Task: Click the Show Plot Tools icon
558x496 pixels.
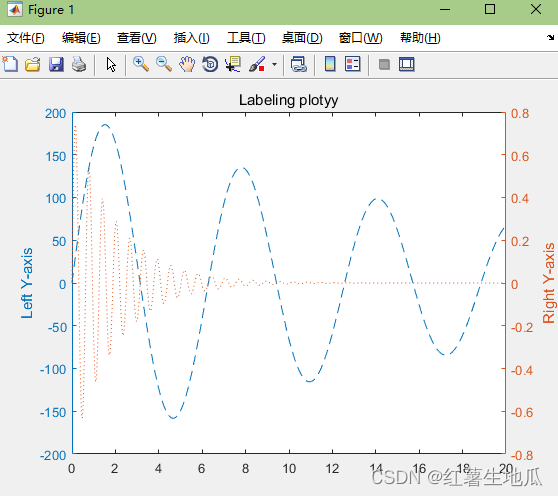Action: (x=407, y=64)
